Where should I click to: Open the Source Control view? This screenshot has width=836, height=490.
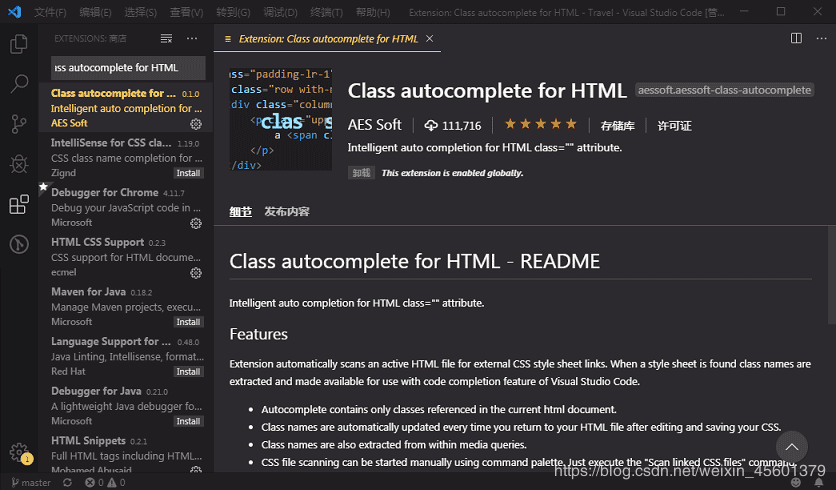[18, 125]
